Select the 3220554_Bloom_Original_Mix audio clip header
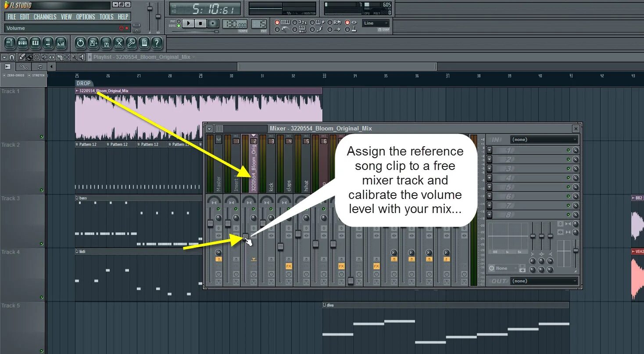 [198, 91]
